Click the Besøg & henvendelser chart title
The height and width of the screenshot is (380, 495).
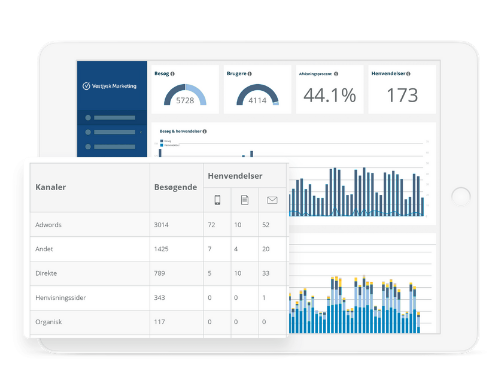[x=181, y=131]
